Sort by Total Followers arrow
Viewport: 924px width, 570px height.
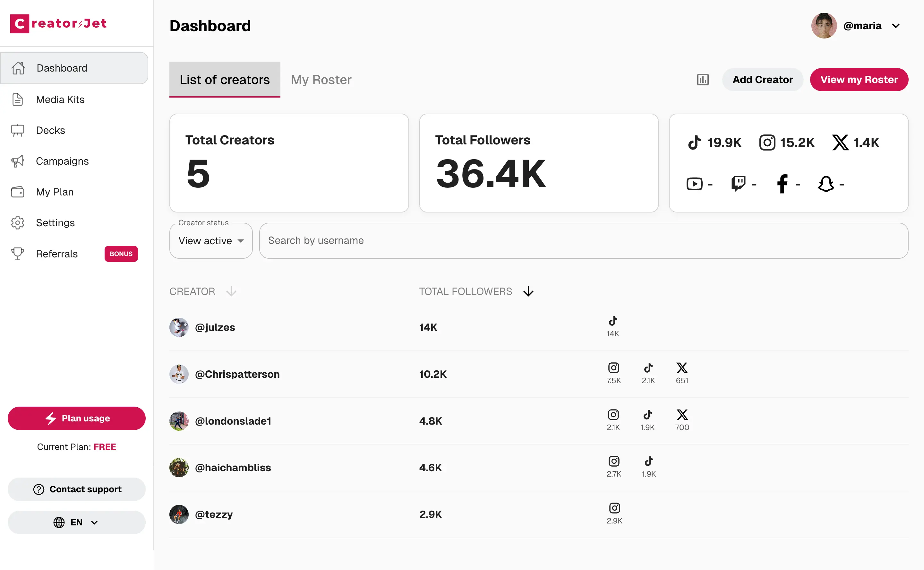[528, 291]
